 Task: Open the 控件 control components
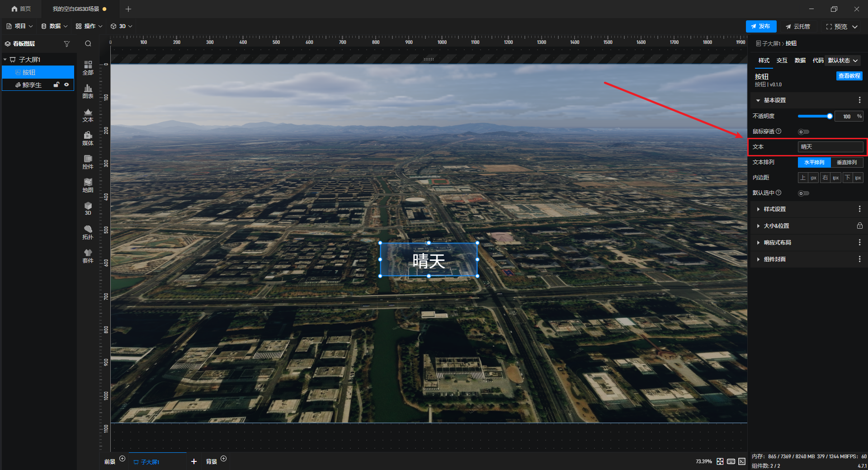[x=88, y=162]
